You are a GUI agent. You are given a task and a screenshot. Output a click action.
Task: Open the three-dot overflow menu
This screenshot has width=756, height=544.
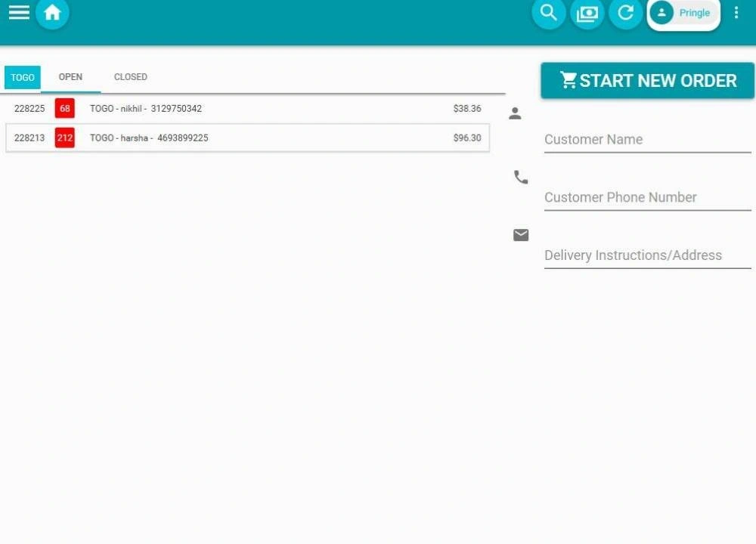click(736, 13)
